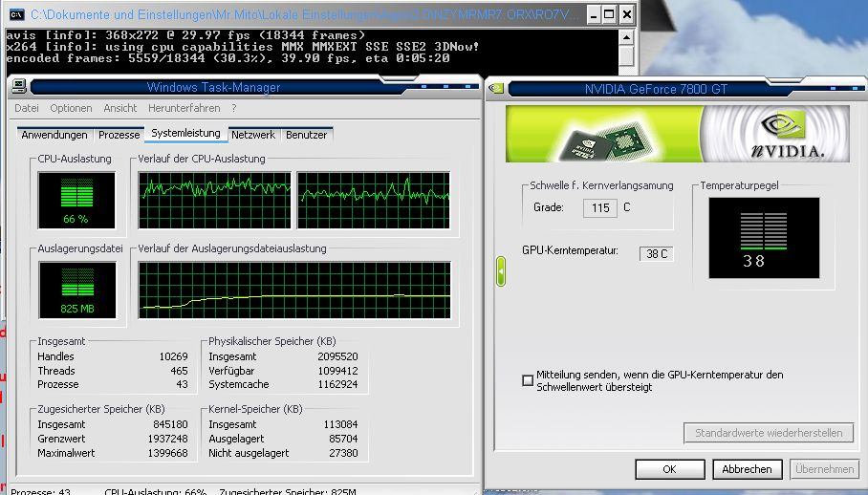868x495 pixels.
Task: Switch to the Netzwerk tab
Action: click(253, 135)
